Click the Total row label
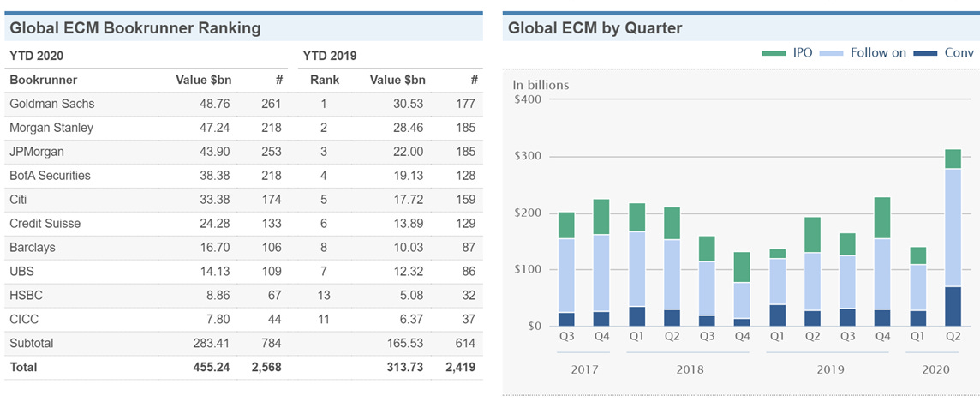This screenshot has height=408, width=980. click(x=23, y=367)
